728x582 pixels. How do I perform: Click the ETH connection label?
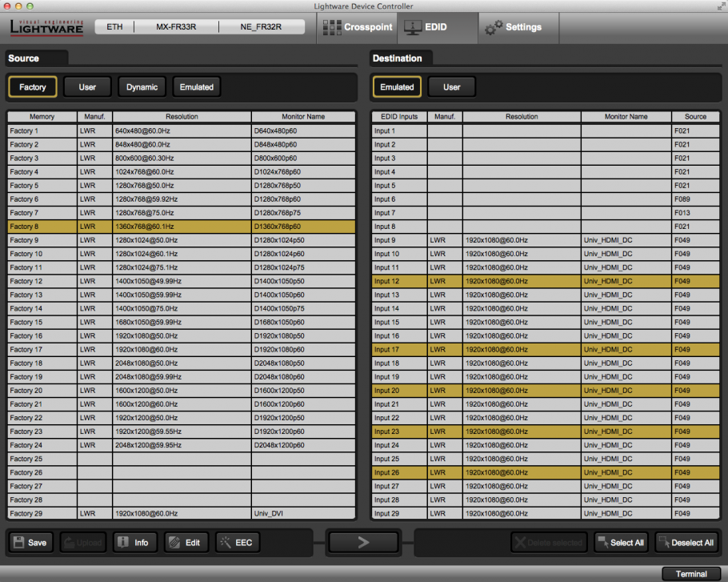tap(114, 27)
